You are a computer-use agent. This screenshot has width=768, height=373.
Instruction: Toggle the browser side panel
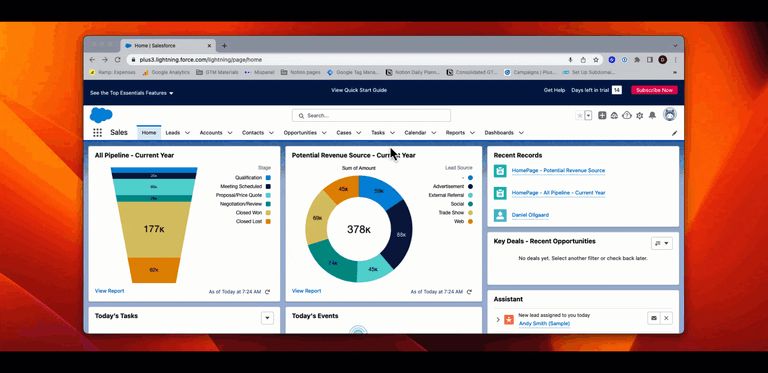(650, 60)
